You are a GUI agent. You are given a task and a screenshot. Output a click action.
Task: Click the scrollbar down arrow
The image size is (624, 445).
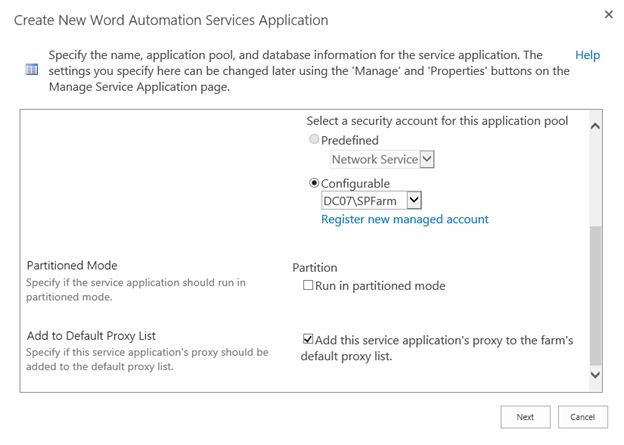coord(596,374)
